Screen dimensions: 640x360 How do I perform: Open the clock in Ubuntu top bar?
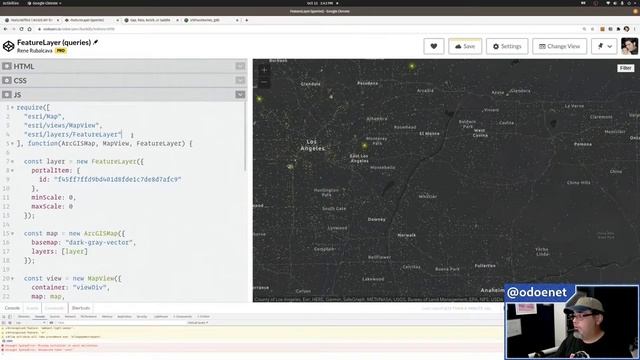click(320, 3)
